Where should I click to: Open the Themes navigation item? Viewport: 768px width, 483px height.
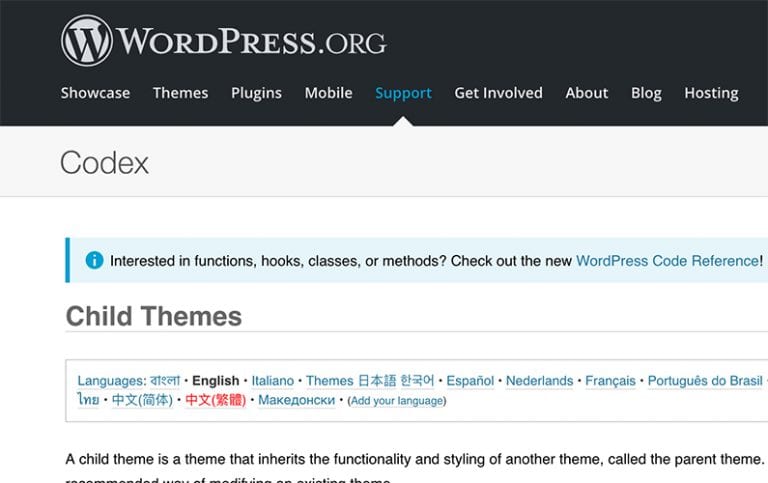tap(180, 93)
